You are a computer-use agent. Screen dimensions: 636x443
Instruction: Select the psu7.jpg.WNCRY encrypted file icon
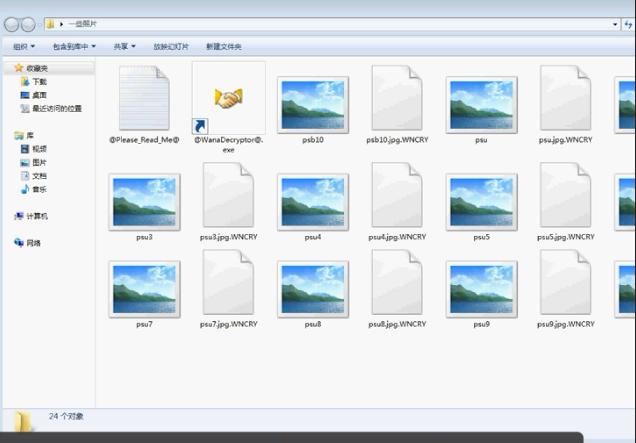(228, 282)
